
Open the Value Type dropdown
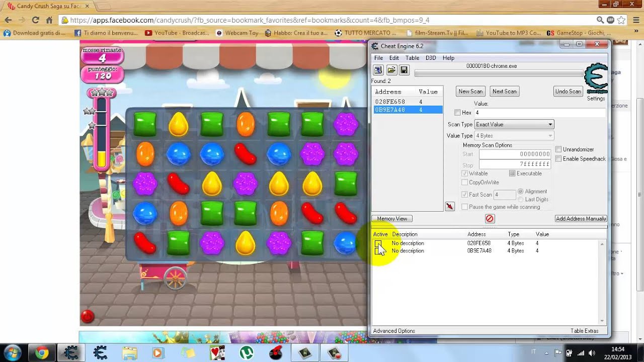click(x=514, y=136)
